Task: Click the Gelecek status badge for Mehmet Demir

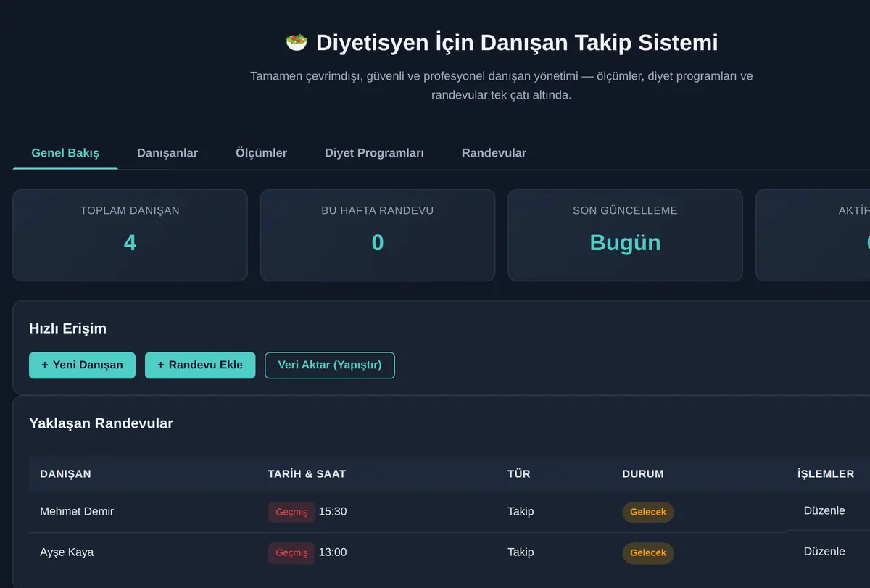Action: click(x=648, y=512)
